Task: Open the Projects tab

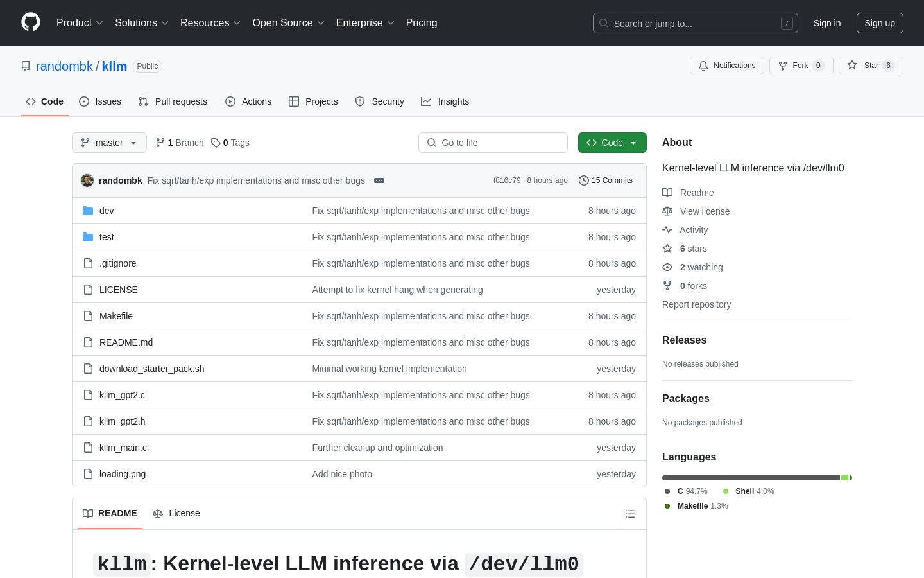Action: click(313, 101)
